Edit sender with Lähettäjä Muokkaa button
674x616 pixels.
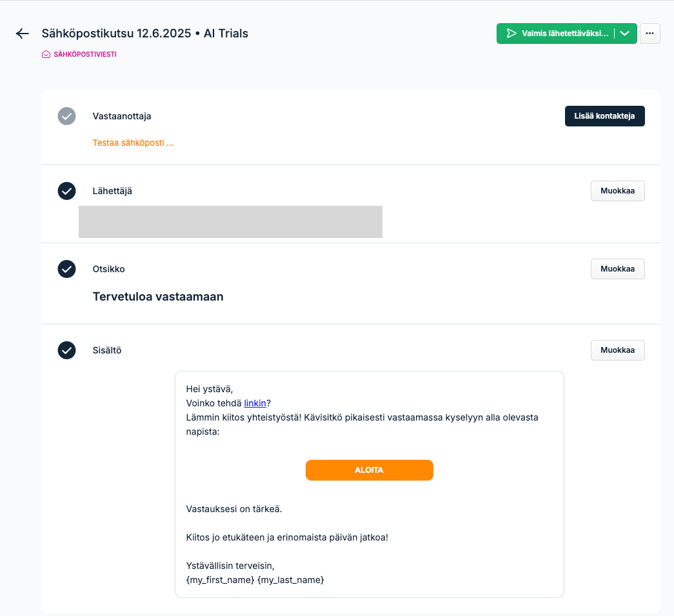[x=617, y=191]
